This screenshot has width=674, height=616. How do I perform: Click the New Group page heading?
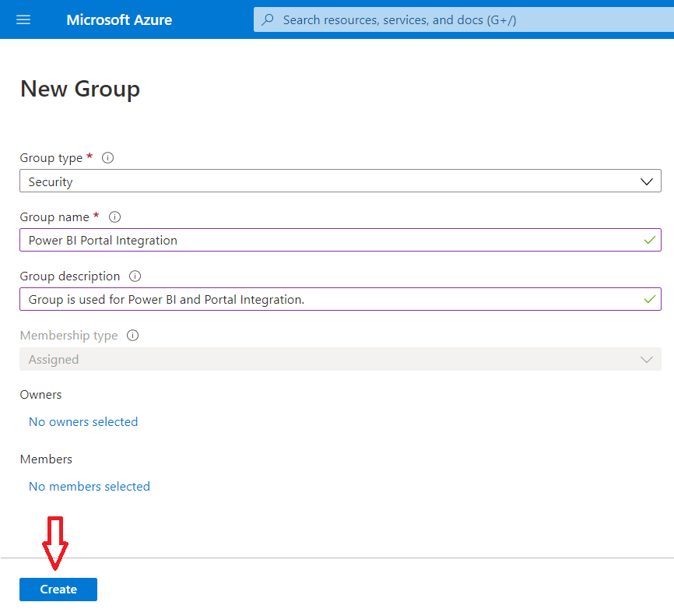coord(80,90)
